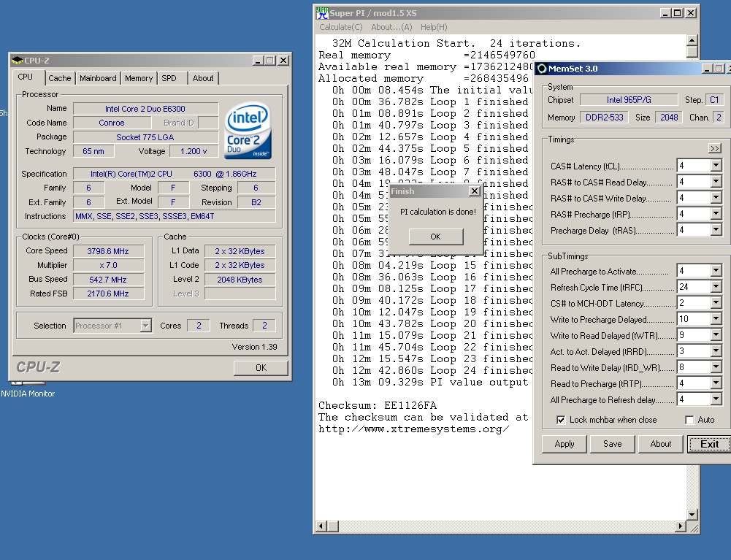This screenshot has width=731, height=560.
Task: Switch to the Memory tab in CPU-Z
Action: [139, 78]
